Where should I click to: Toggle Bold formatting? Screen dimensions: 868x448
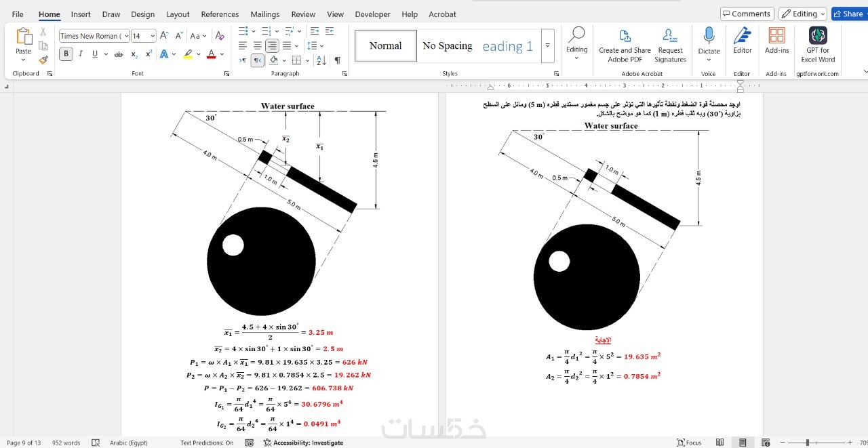[66, 54]
